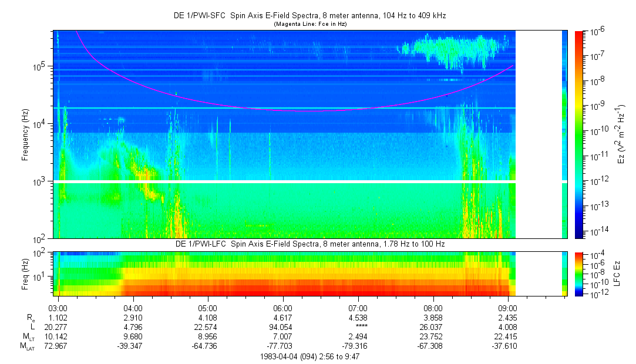Click the Re value '2.435'
The height and width of the screenshot is (364, 636).
coord(509,318)
